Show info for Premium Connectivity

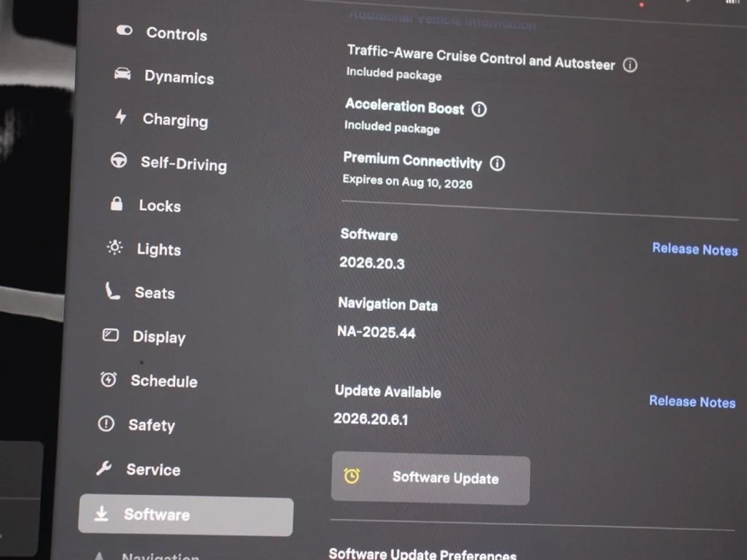498,163
